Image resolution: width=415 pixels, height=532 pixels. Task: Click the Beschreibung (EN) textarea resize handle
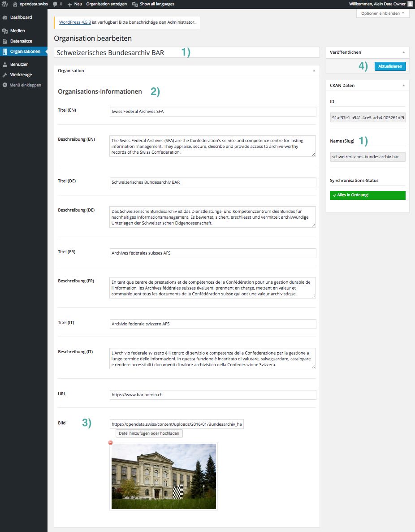[314, 154]
